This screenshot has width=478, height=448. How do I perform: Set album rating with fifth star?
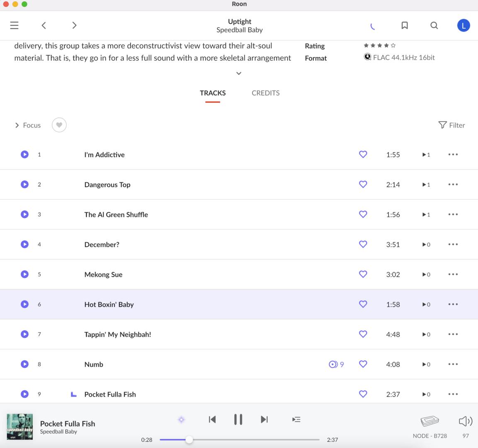click(393, 46)
